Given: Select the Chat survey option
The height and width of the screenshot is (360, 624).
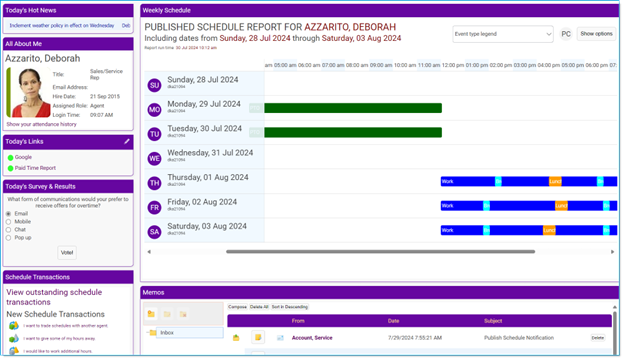Looking at the screenshot, I should [x=8, y=230].
